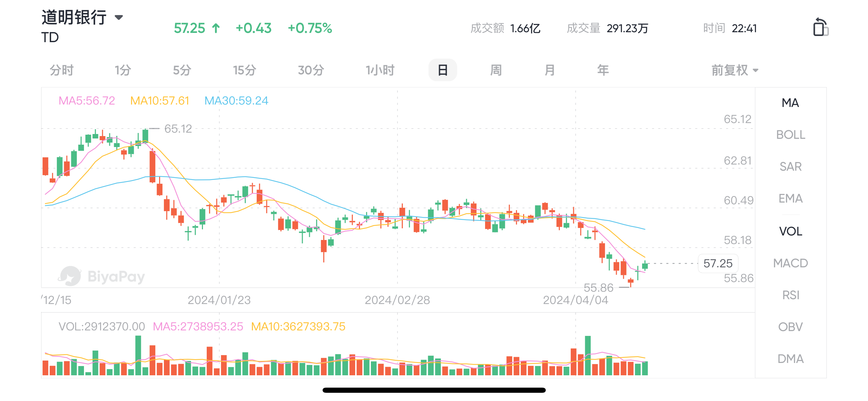The width and height of the screenshot is (868, 401).
Task: Switch to the 30分 interval
Action: point(311,70)
